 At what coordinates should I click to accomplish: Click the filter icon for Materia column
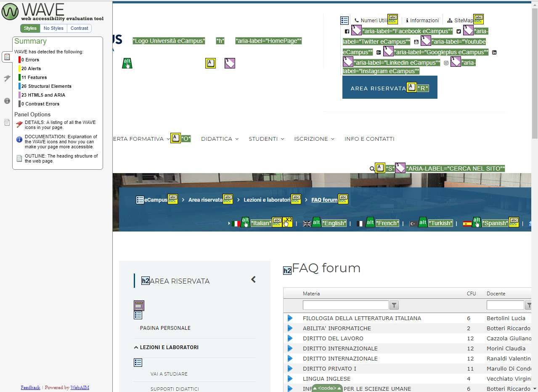click(x=394, y=305)
